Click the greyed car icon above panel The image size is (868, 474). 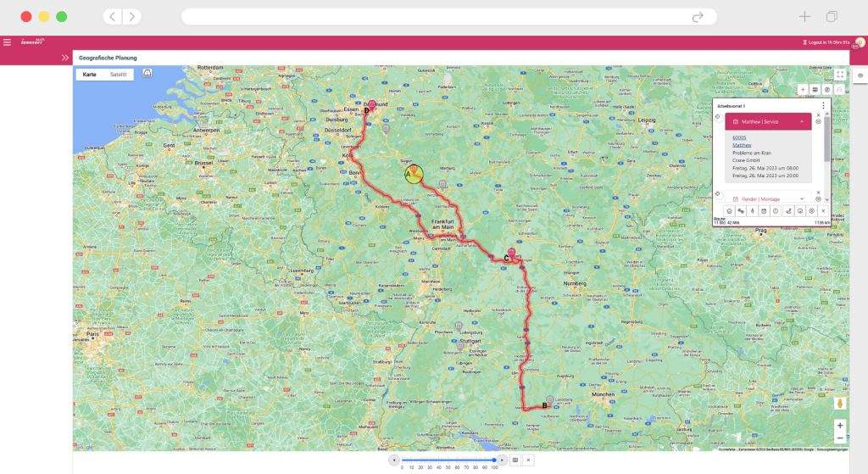coord(839,90)
